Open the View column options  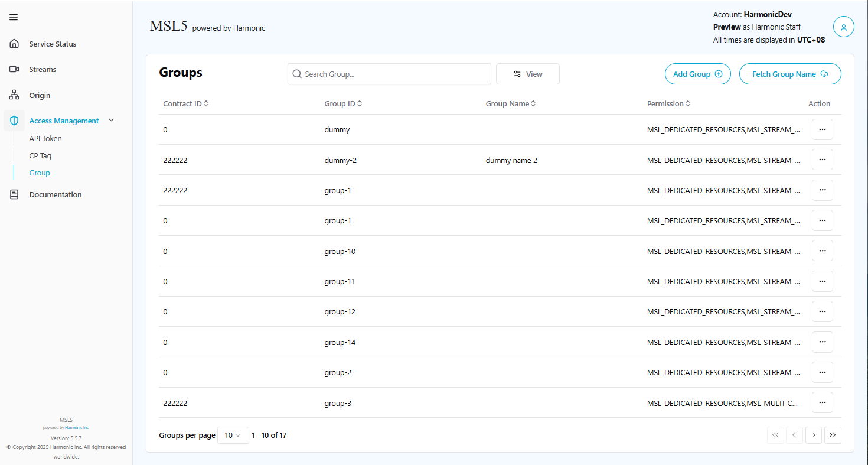pyautogui.click(x=527, y=74)
